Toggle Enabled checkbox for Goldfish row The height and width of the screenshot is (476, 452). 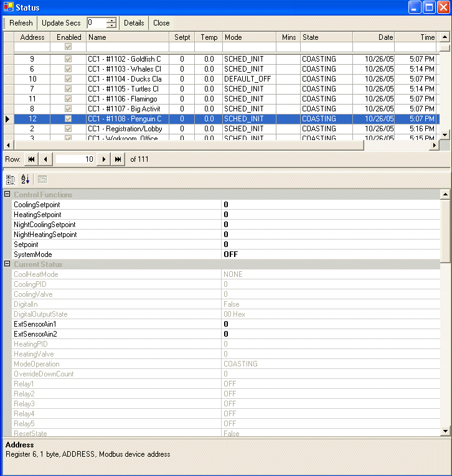[68, 59]
